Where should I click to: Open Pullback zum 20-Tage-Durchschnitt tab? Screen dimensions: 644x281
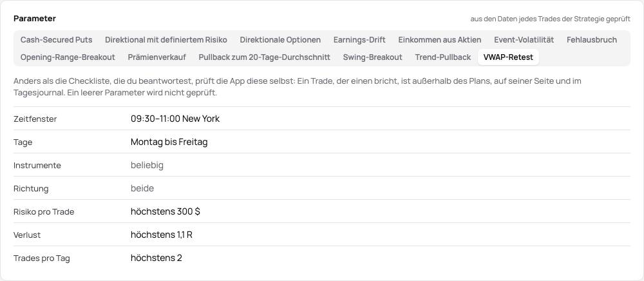[264, 57]
